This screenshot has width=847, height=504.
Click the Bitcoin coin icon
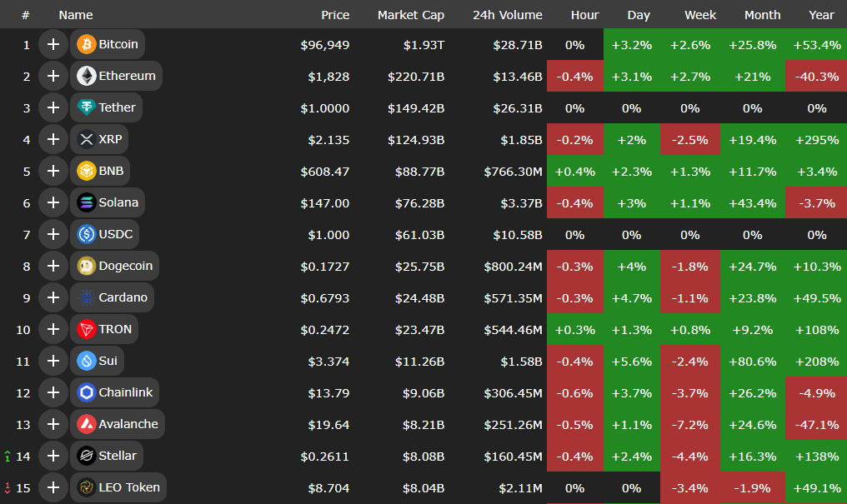click(86, 44)
